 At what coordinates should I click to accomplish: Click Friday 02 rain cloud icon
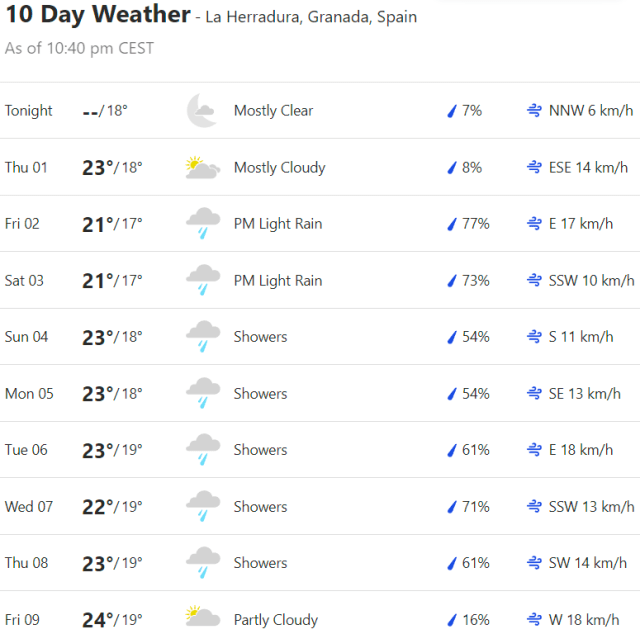tap(203, 224)
